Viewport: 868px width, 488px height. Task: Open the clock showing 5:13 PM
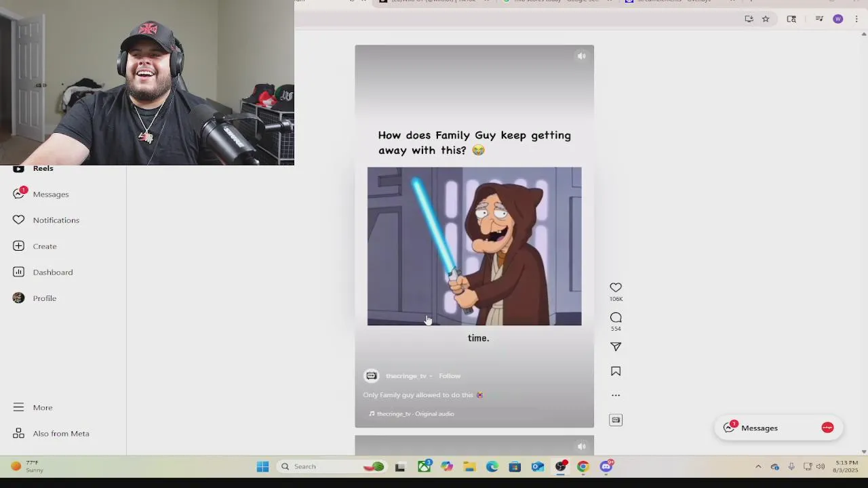(x=846, y=466)
